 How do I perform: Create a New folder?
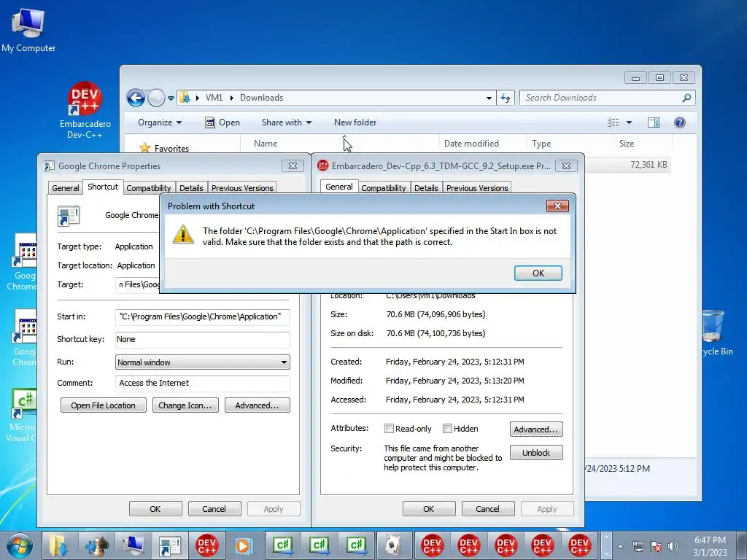point(355,122)
